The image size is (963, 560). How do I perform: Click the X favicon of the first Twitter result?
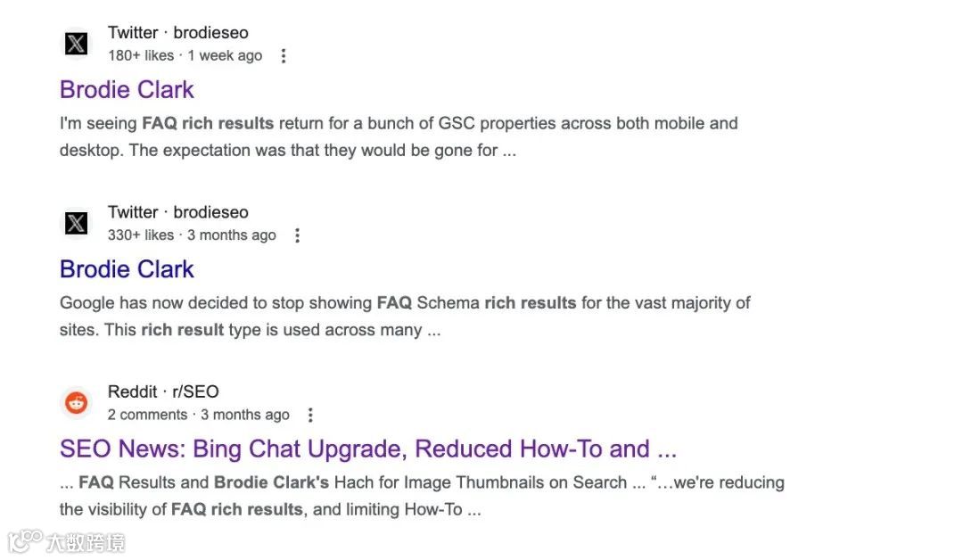pos(77,44)
